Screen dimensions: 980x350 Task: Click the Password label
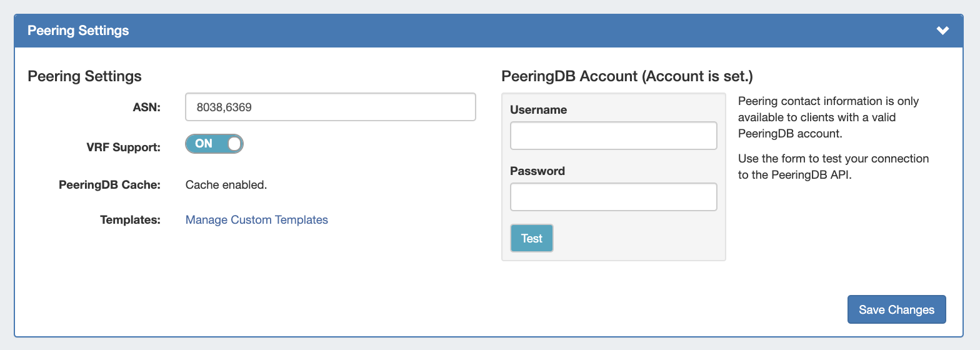point(537,171)
